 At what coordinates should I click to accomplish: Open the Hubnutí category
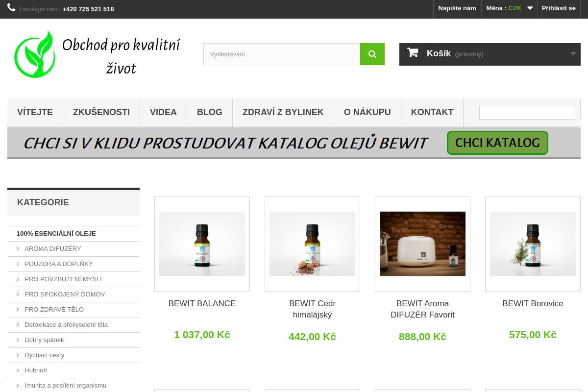point(36,370)
